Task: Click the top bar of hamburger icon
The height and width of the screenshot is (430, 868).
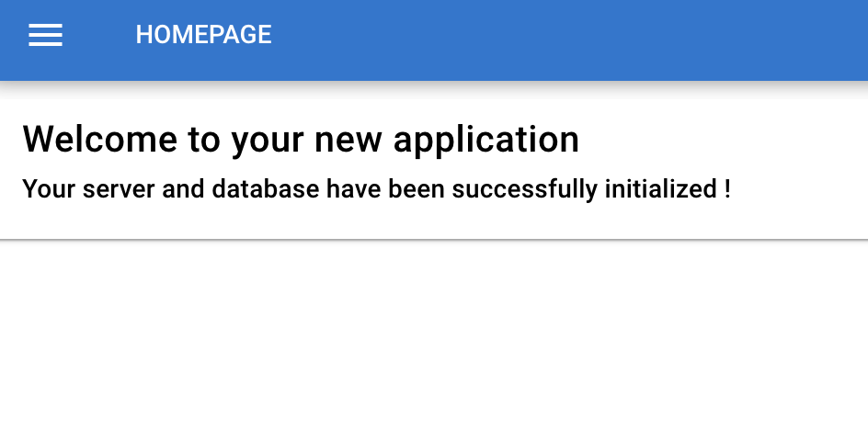Action: 45,26
